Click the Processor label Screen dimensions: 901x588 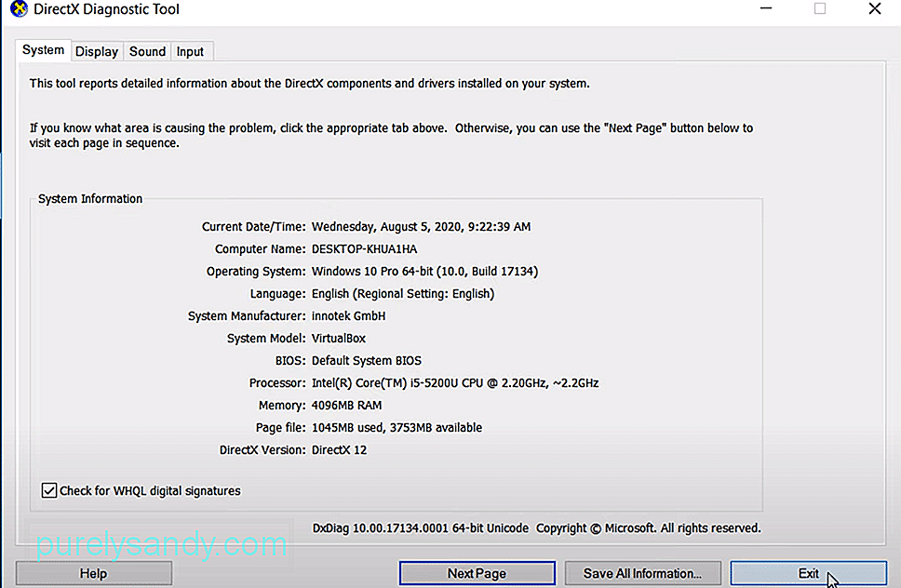coord(277,383)
